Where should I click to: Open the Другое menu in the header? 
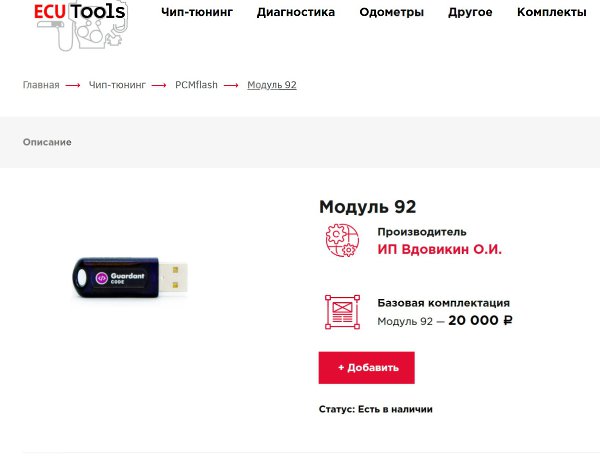470,13
